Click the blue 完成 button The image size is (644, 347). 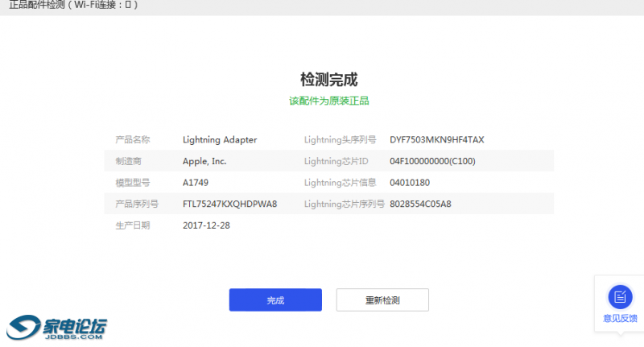pos(275,299)
